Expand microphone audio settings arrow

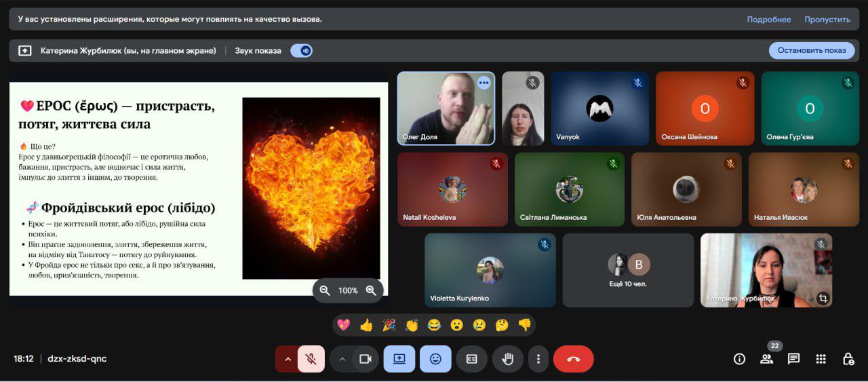pos(288,359)
